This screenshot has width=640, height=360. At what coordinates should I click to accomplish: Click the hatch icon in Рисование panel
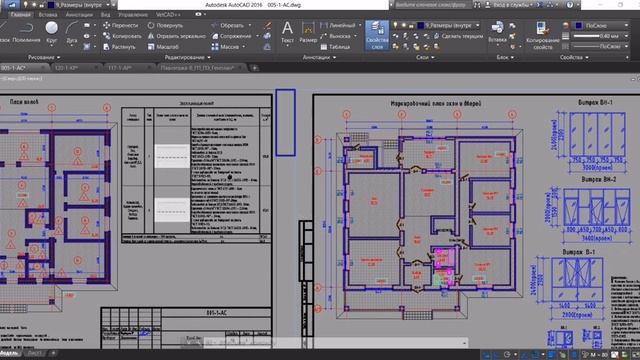pyautogui.click(x=87, y=47)
